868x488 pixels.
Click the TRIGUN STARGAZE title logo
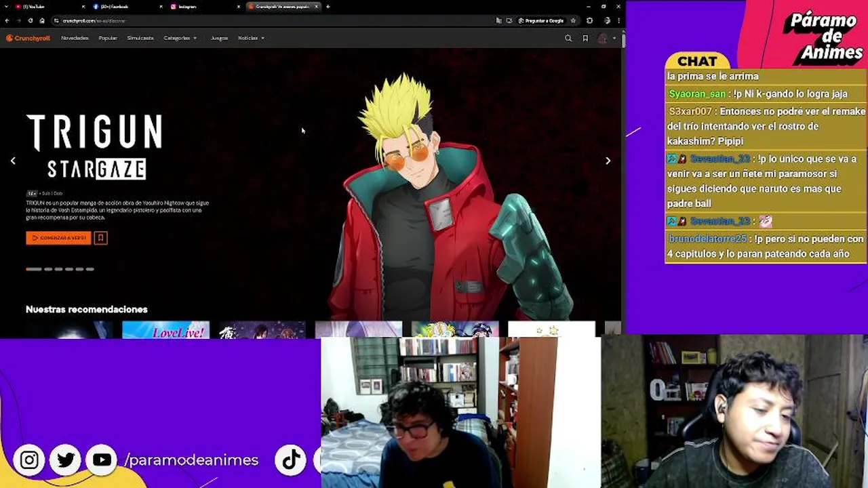click(x=94, y=146)
